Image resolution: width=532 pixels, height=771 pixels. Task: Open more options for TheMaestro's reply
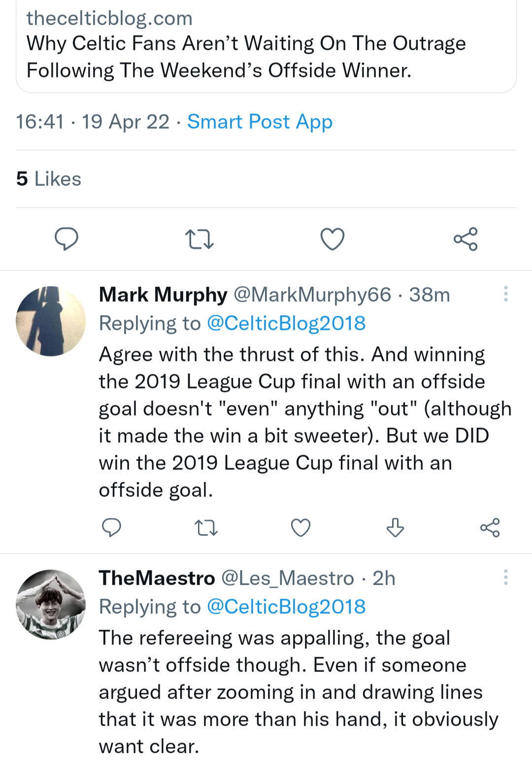pos(505,577)
